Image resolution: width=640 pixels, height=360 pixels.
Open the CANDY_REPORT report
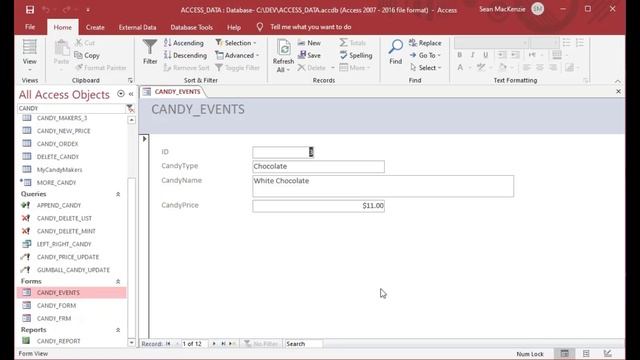[58, 341]
